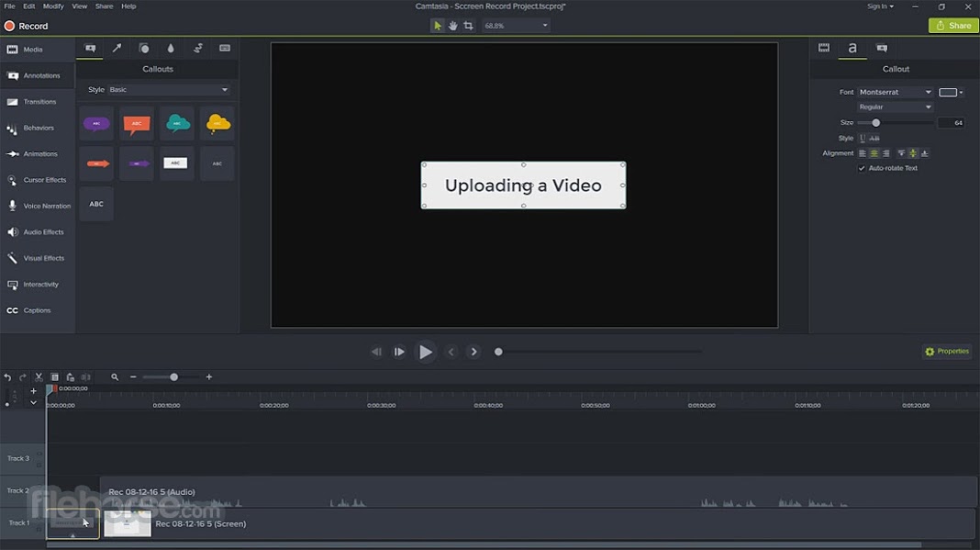Click the font size value field showing 64
The height and width of the screenshot is (550, 980).
pos(951,123)
